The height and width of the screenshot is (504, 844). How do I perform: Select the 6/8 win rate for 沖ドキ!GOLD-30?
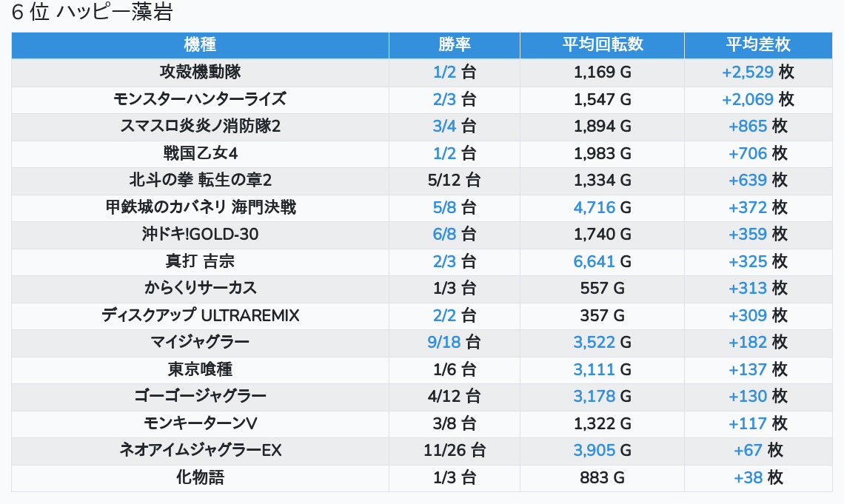pos(444,235)
